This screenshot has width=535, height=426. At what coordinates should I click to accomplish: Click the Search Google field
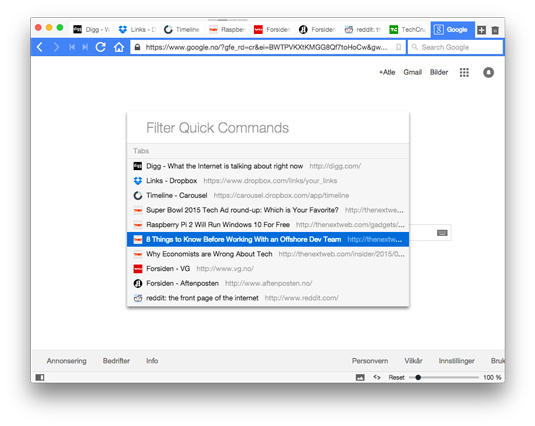pos(456,47)
